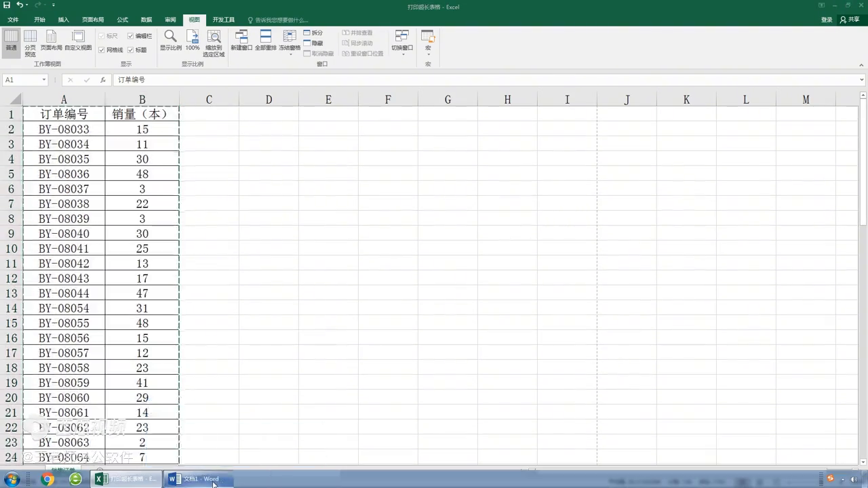This screenshot has width=868, height=488.
Task: Open the Developer (开发工具) tab
Action: (224, 20)
